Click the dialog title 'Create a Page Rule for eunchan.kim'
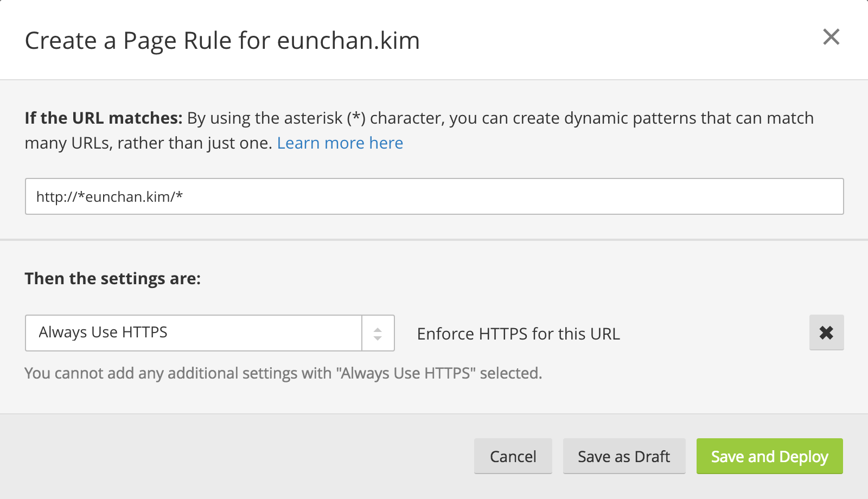 (x=222, y=41)
